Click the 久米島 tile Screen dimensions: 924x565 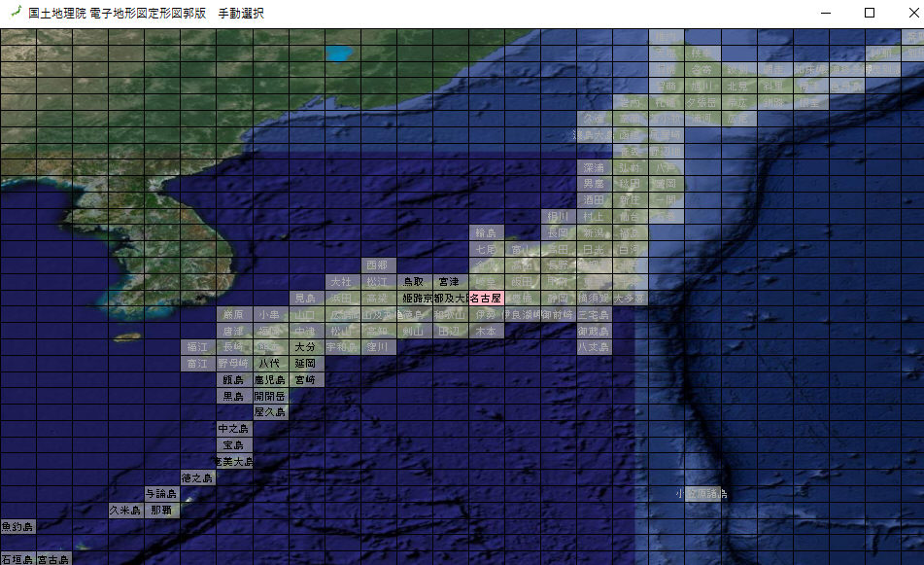(125, 510)
